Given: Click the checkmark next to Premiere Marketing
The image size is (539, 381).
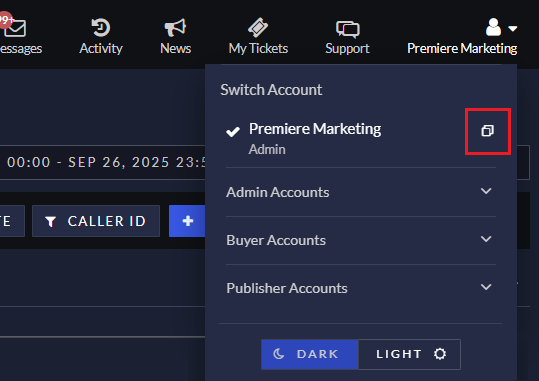Looking at the screenshot, I should (x=233, y=131).
